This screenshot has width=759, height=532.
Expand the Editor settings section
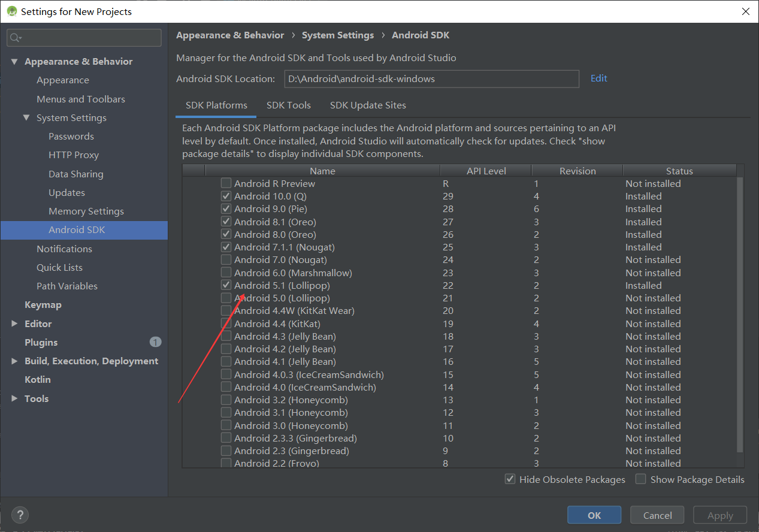pos(14,324)
